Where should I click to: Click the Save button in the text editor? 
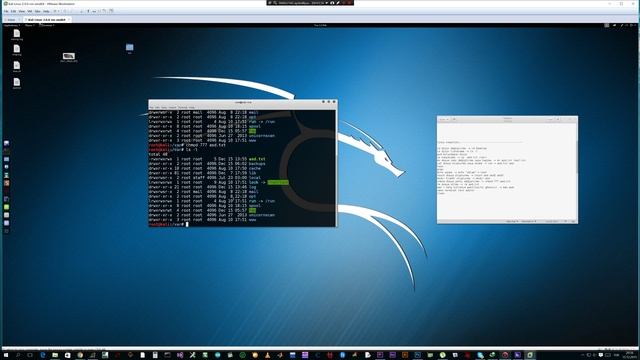551,119
